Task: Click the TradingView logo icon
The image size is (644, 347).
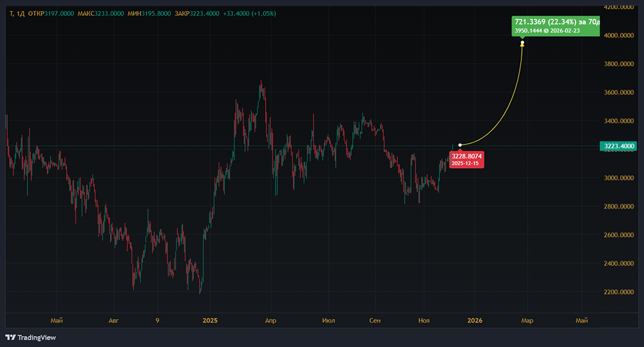Action: 10,337
